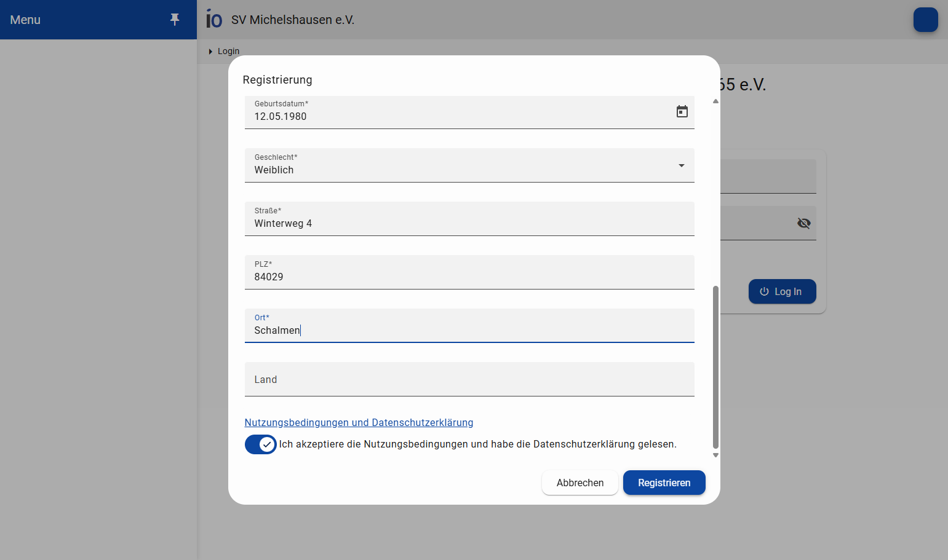The height and width of the screenshot is (560, 948).
Task: Click into the PLZ field 84029
Action: pyautogui.click(x=469, y=272)
